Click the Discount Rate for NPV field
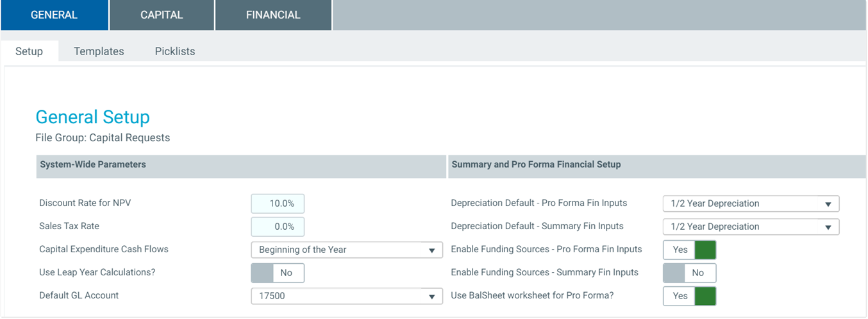868x319 pixels. click(278, 203)
